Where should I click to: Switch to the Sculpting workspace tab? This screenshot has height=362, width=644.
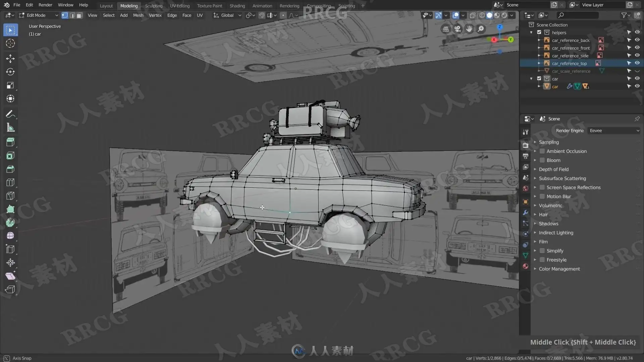154,6
